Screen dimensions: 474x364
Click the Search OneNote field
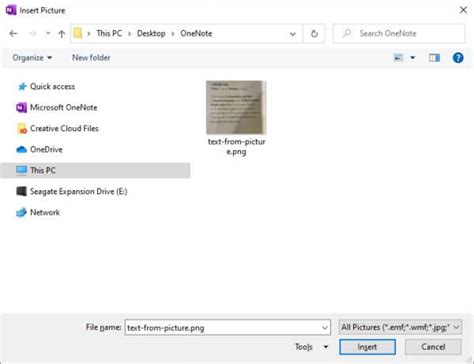pyautogui.click(x=399, y=33)
